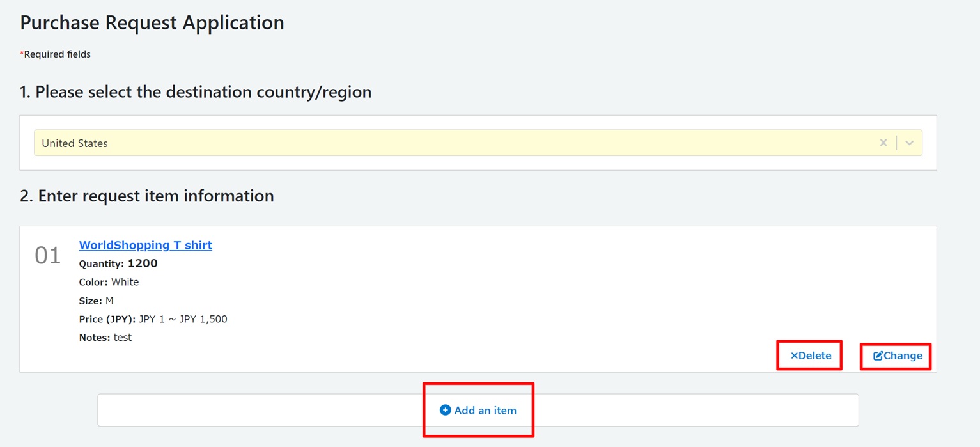Click the Notes: test line

pyautogui.click(x=105, y=338)
